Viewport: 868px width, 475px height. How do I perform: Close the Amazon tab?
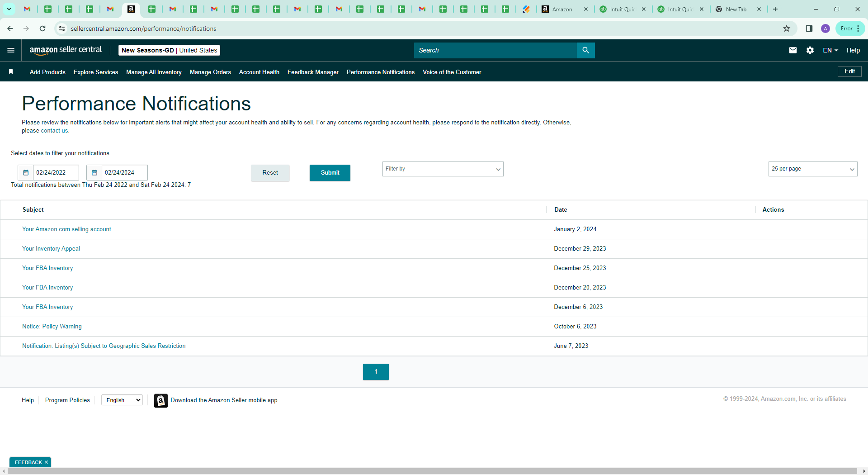pyautogui.click(x=586, y=9)
